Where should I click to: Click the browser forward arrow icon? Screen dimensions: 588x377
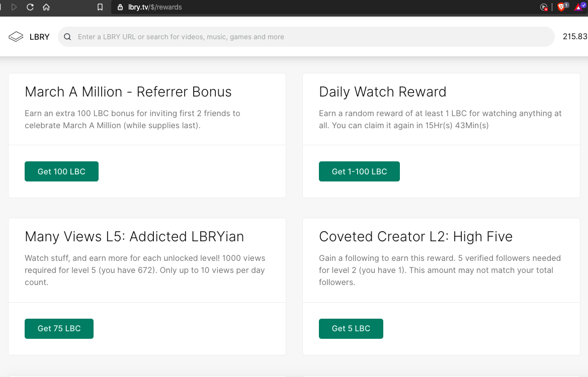pos(14,7)
